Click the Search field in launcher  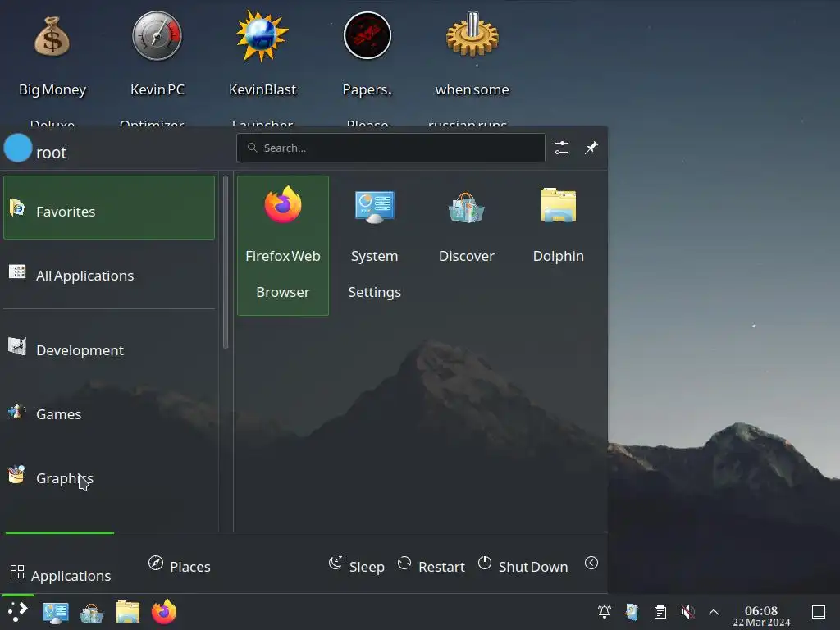(x=390, y=148)
